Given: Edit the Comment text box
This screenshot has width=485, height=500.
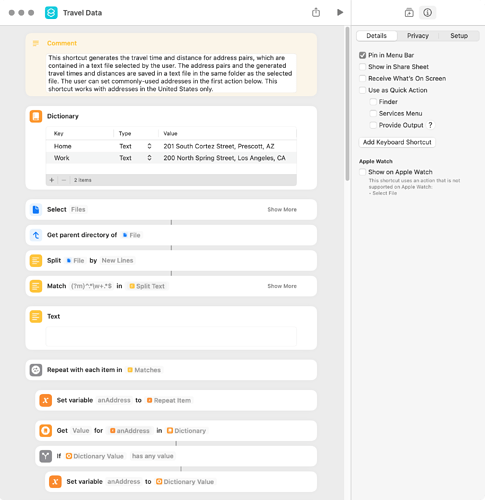Looking at the screenshot, I should click(x=171, y=73).
